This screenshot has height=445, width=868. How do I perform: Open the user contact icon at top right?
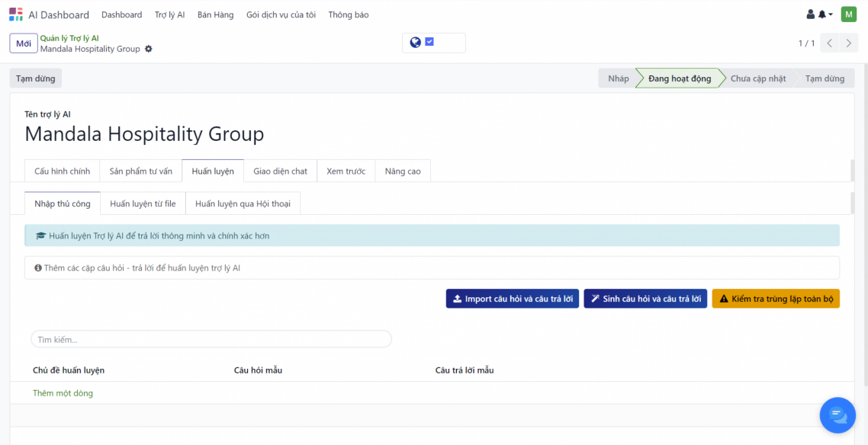pyautogui.click(x=811, y=14)
